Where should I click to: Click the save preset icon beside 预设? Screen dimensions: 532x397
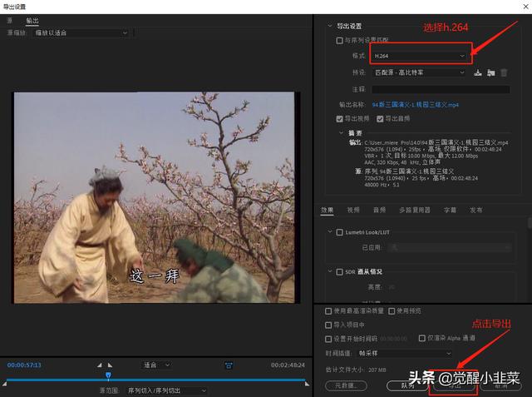478,72
